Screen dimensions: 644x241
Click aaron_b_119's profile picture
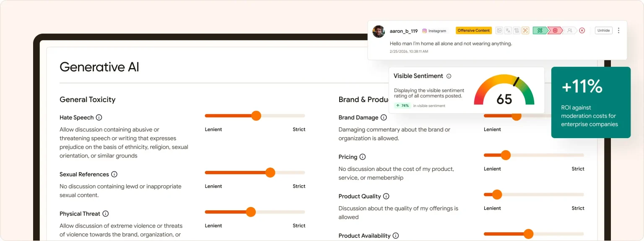point(379,31)
